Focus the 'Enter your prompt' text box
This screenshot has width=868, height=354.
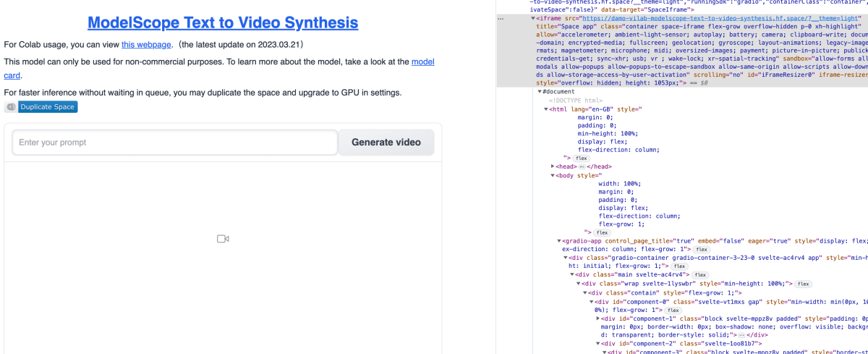(175, 143)
